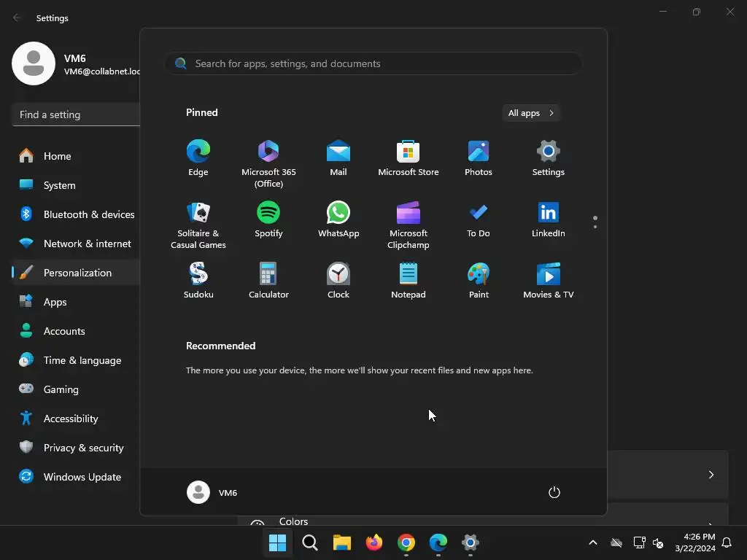The image size is (747, 560).
Task: Open Accounts settings
Action: [x=76, y=331]
